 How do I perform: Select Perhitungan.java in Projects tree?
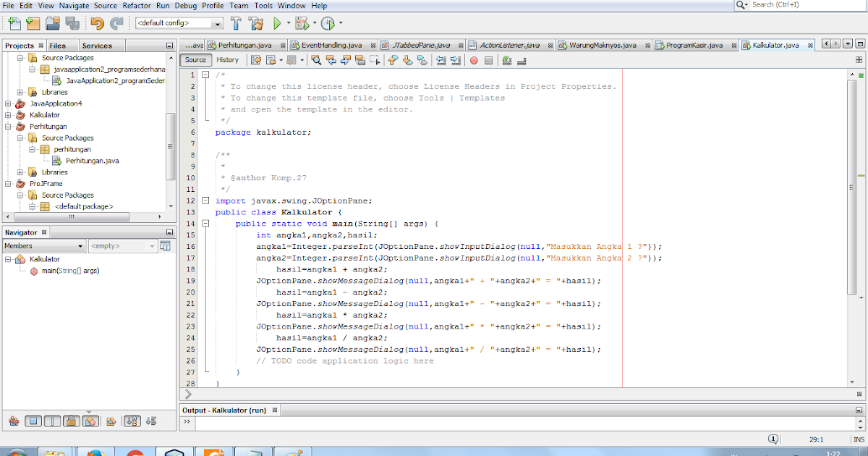(x=92, y=161)
